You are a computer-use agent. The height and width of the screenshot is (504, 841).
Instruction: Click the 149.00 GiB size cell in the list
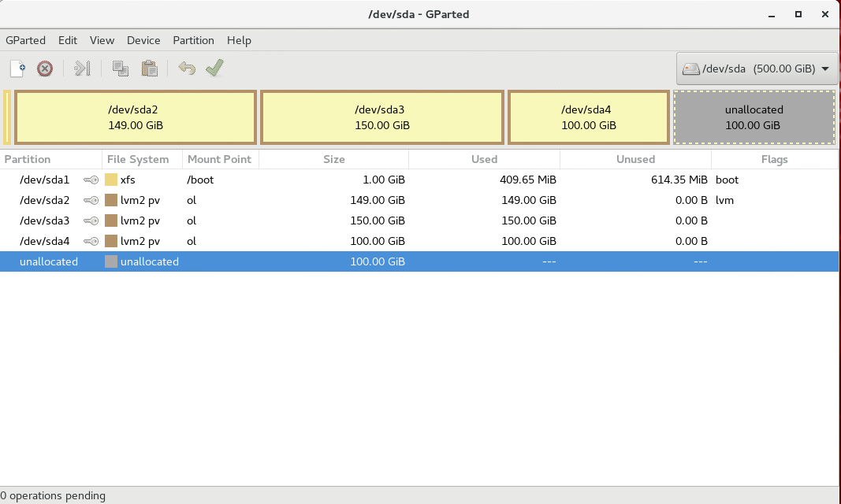coord(378,200)
